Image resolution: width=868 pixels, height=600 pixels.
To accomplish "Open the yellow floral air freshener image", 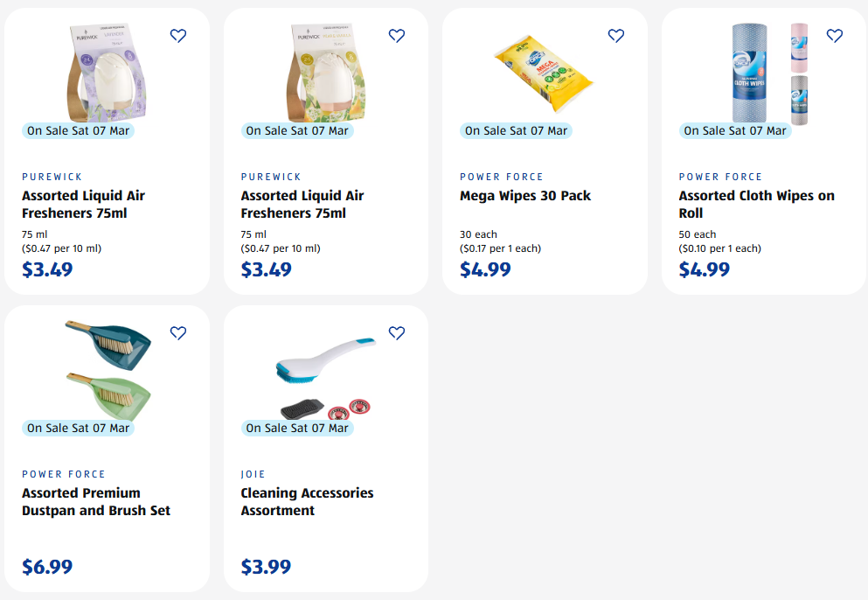I will pos(325,72).
